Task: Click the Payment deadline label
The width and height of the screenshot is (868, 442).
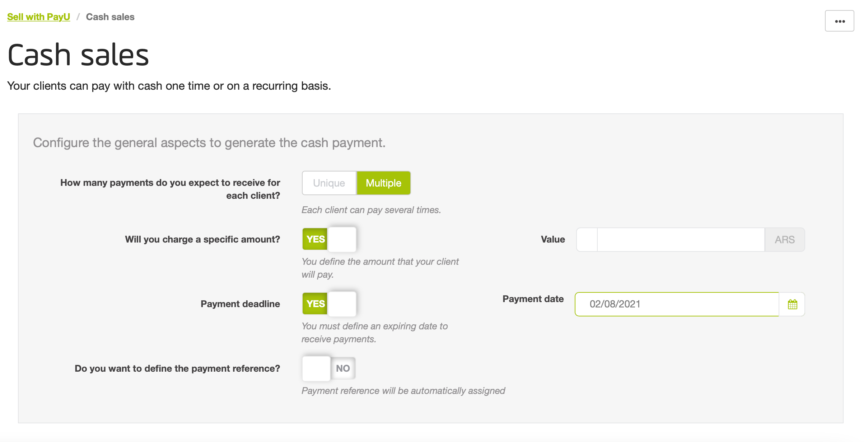Action: [x=240, y=304]
